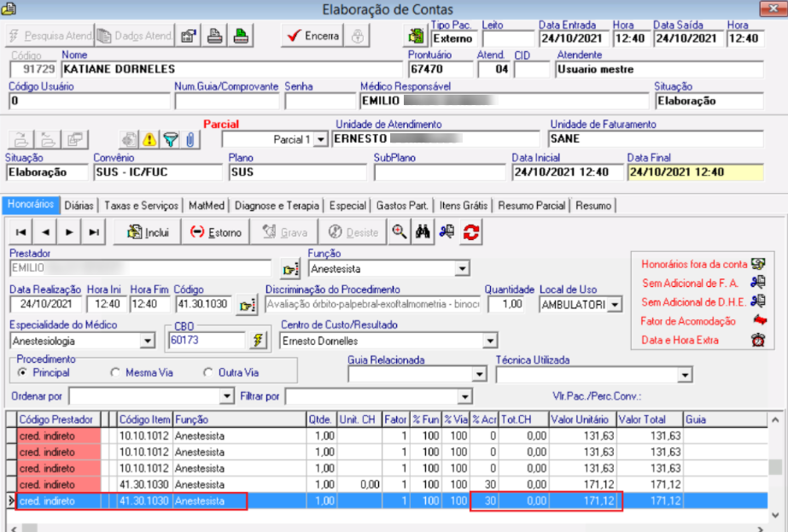Click the black printer icon in top toolbar
Screen dimensions: 788x532
tap(214, 36)
